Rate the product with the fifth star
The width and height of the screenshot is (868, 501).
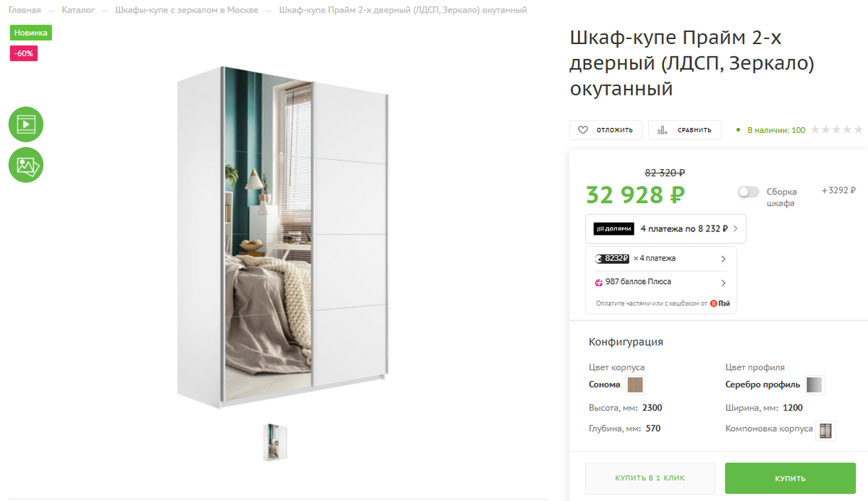(858, 130)
